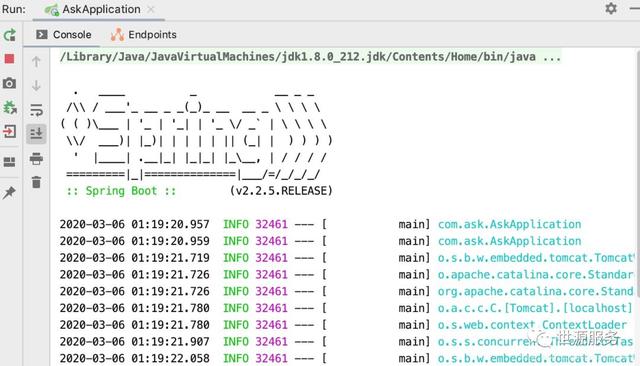Click the com.ask.AskApplication logger link in first log line
640x366 pixels.
(509, 224)
